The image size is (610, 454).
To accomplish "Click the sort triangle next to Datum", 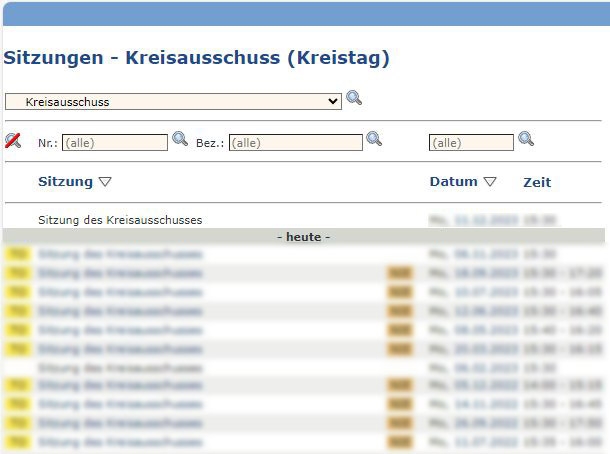I will click(490, 183).
